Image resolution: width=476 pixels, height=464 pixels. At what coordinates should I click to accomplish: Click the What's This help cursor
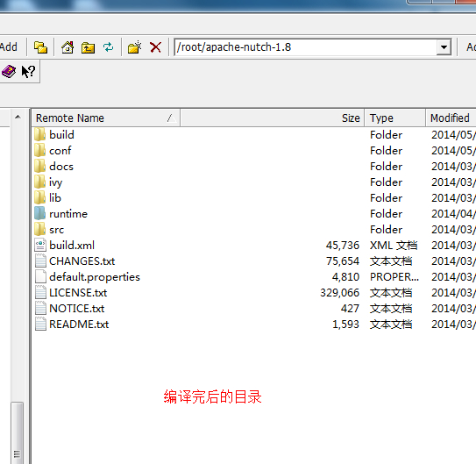pyautogui.click(x=28, y=72)
